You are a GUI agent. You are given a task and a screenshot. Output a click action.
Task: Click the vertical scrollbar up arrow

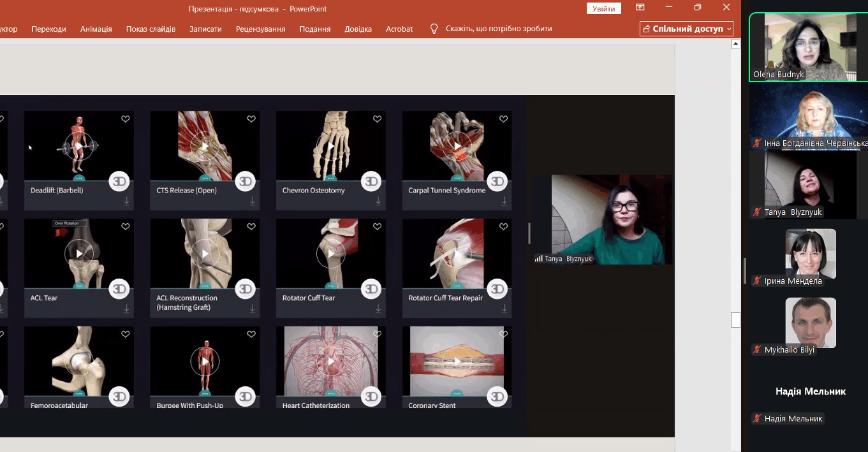735,44
